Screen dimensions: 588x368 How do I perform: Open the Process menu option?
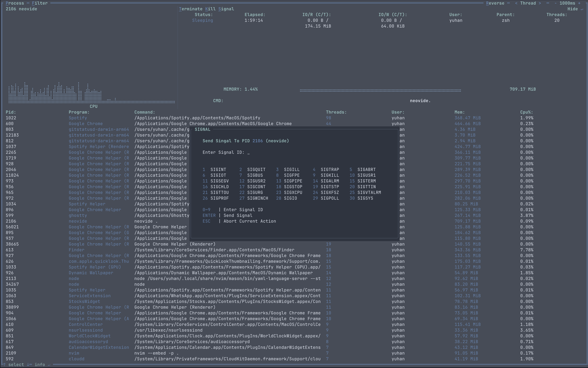coord(15,3)
